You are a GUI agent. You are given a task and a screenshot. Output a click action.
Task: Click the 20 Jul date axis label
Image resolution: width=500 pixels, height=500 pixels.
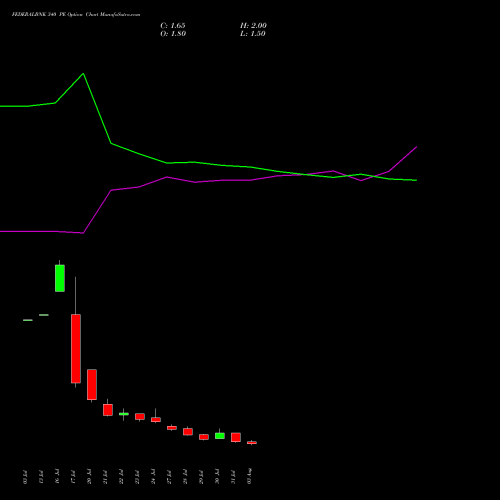(90, 477)
